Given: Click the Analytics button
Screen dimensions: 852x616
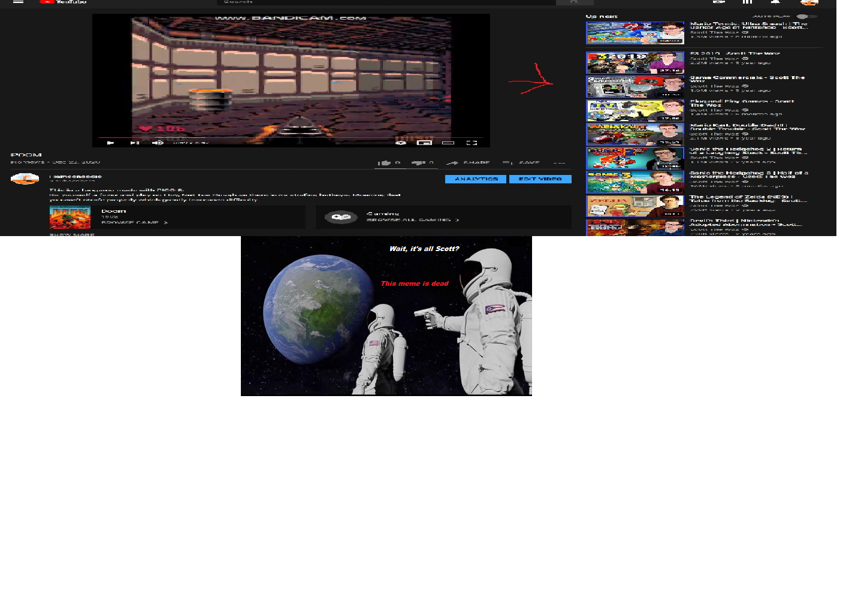Looking at the screenshot, I should pos(476,179).
